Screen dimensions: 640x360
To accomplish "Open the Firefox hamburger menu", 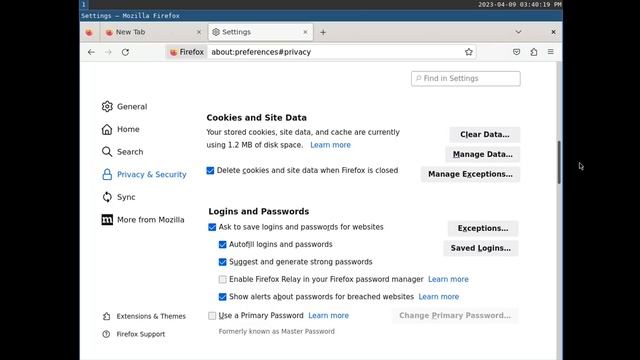I will point(551,52).
